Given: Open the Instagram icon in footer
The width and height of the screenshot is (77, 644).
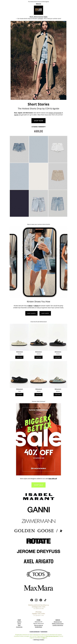Looking at the screenshot, I should tap(36, 600).
